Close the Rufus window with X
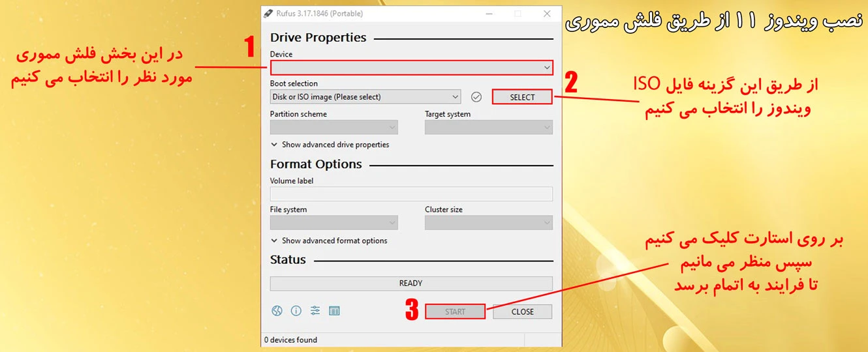The height and width of the screenshot is (352, 868). click(x=546, y=14)
